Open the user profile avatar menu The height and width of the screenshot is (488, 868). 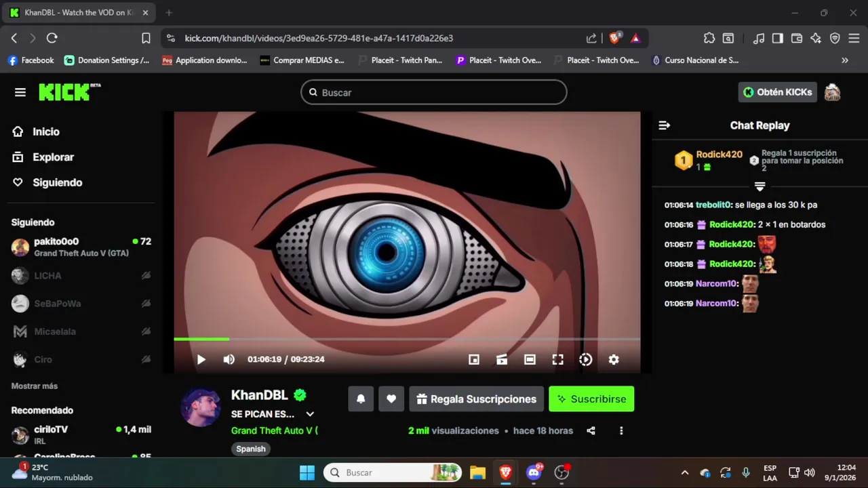click(x=832, y=92)
